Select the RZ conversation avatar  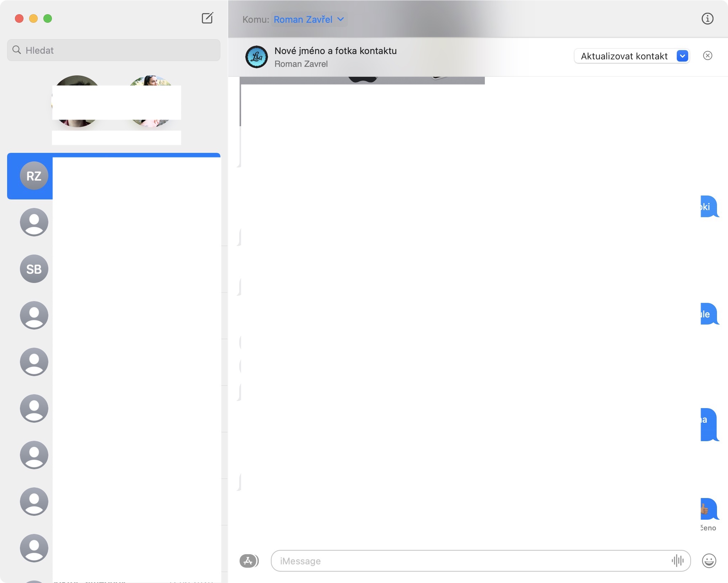click(x=34, y=176)
